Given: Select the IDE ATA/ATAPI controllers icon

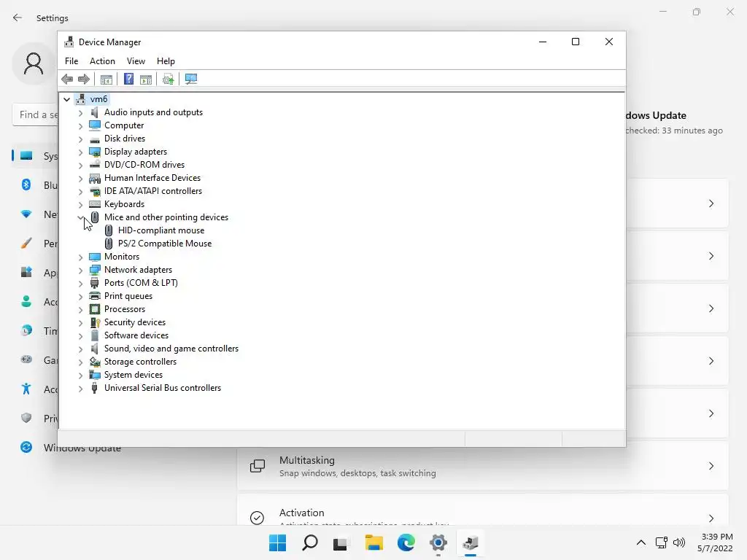Looking at the screenshot, I should pyautogui.click(x=95, y=191).
